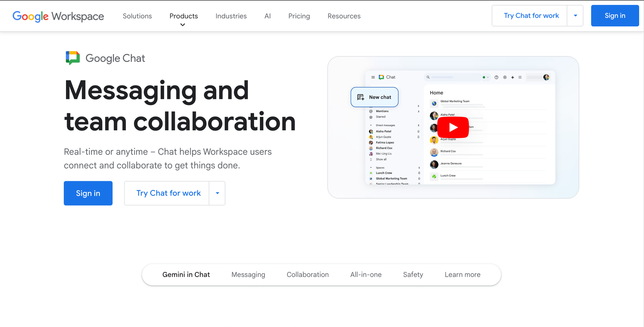Open the Industries menu
644x327 pixels.
pos(231,16)
